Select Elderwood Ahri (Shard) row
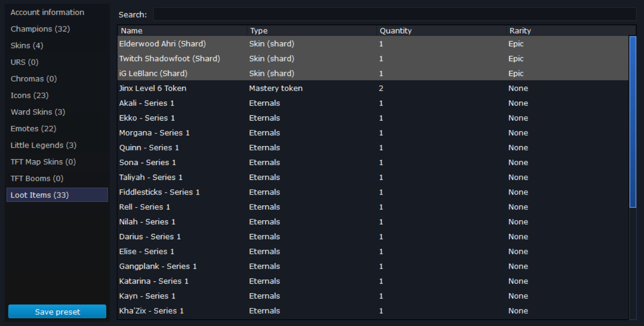Viewport: 644px width, 326px height. [x=373, y=44]
